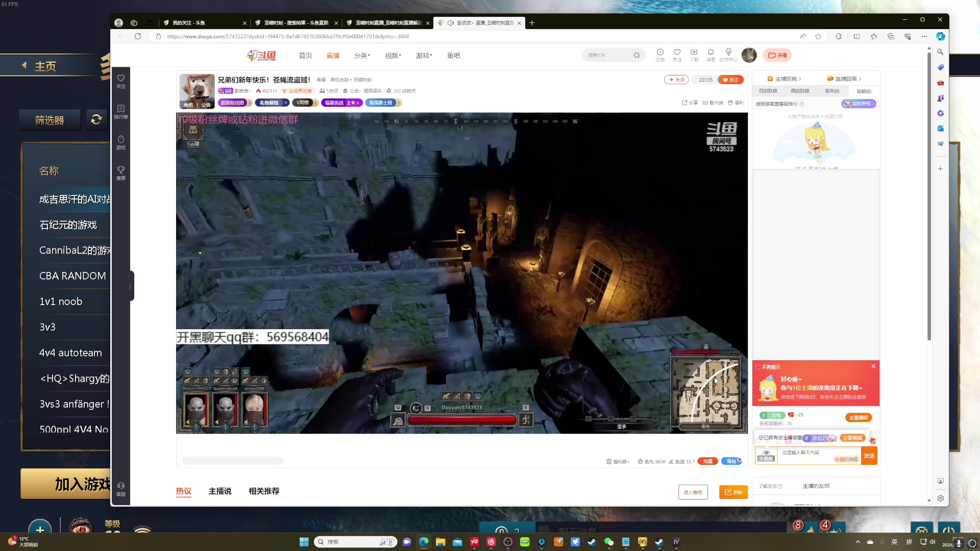Close the red intimacy notification popup
This screenshot has height=551, width=980.
coord(873,366)
